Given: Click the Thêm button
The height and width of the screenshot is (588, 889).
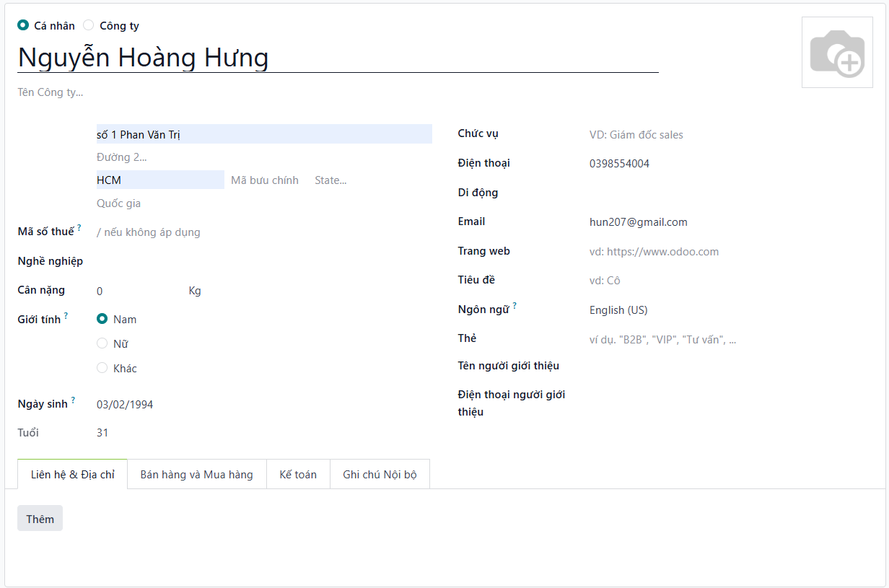Looking at the screenshot, I should [40, 519].
